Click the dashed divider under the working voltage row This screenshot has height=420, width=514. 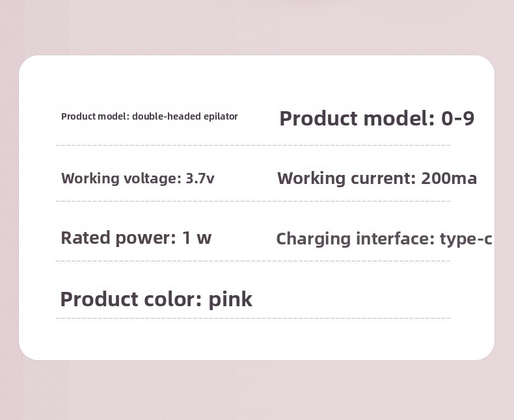(253, 201)
